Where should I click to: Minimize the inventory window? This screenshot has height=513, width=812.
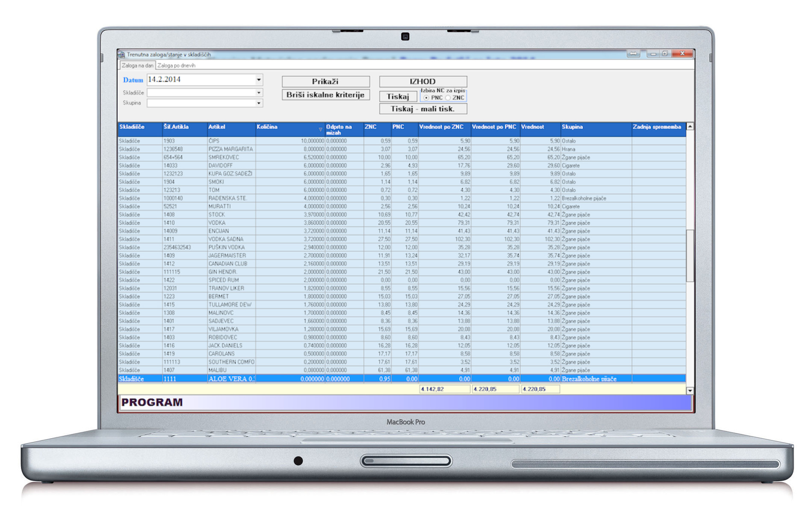[x=653, y=54]
